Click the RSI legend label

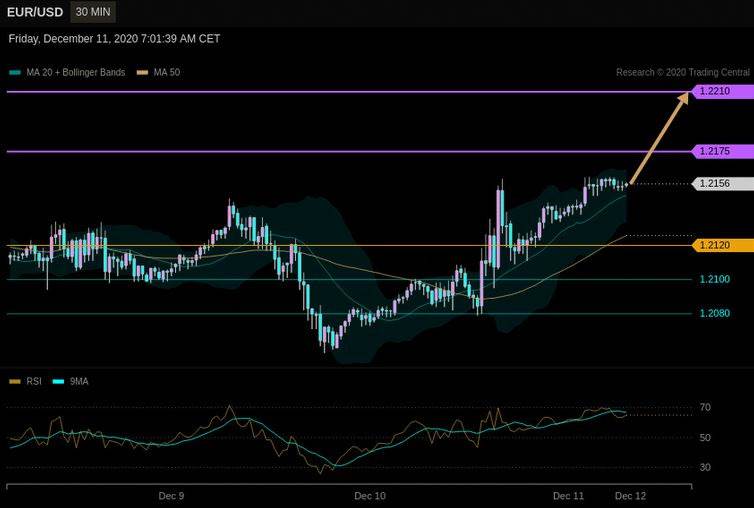[34, 381]
